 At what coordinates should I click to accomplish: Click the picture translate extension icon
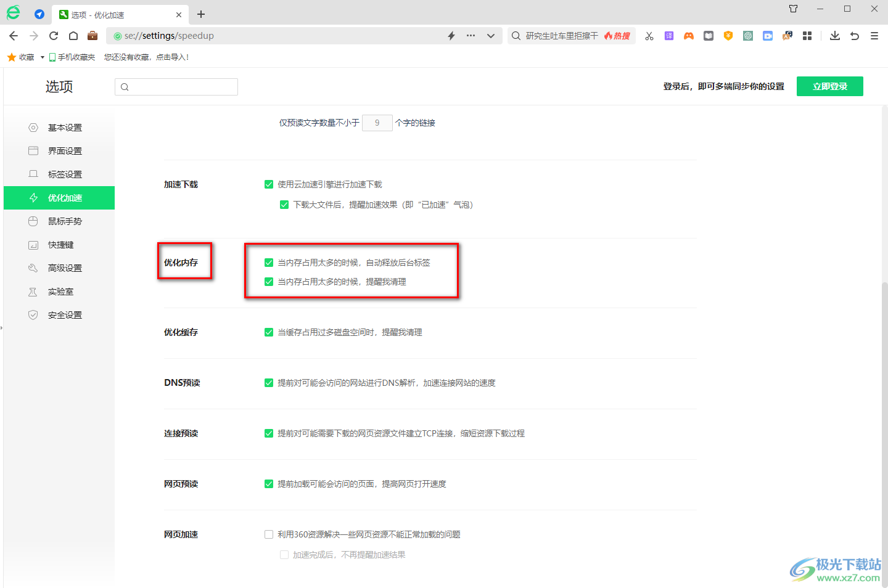787,36
